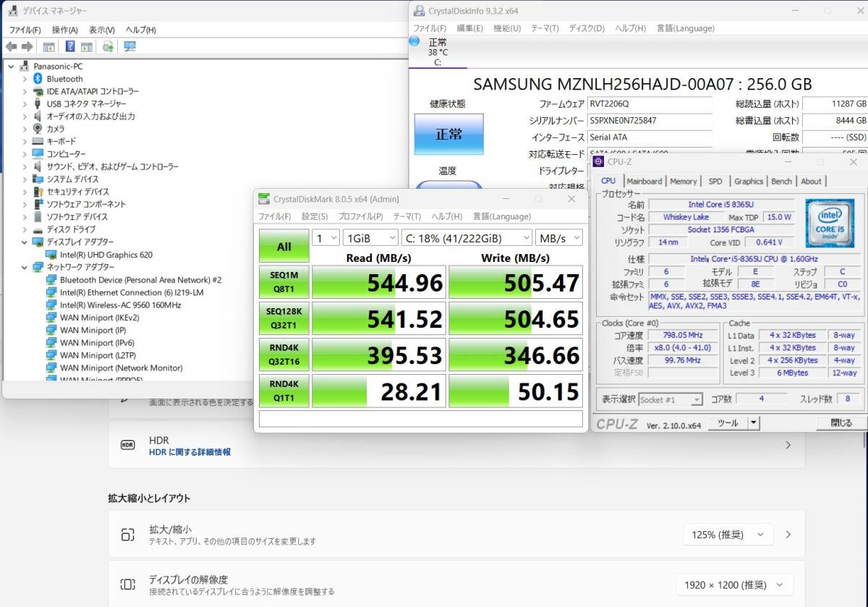Click the セキュリティ デバイス icon
Screen dimensions: 868x607
click(38, 192)
